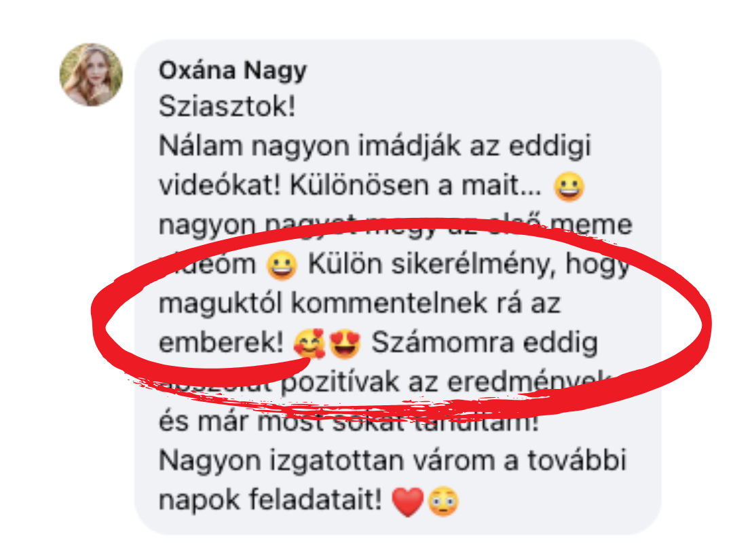Click the smiling face with hearts emoji

[309, 343]
